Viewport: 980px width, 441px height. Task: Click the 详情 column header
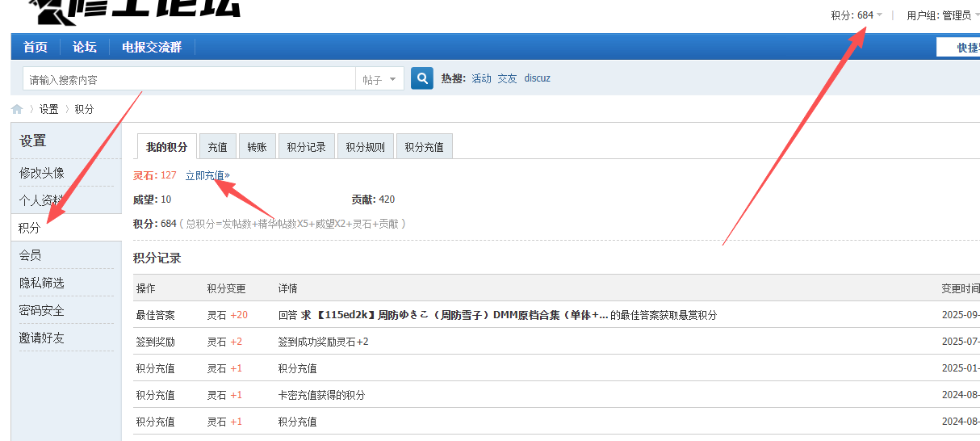[x=288, y=288]
